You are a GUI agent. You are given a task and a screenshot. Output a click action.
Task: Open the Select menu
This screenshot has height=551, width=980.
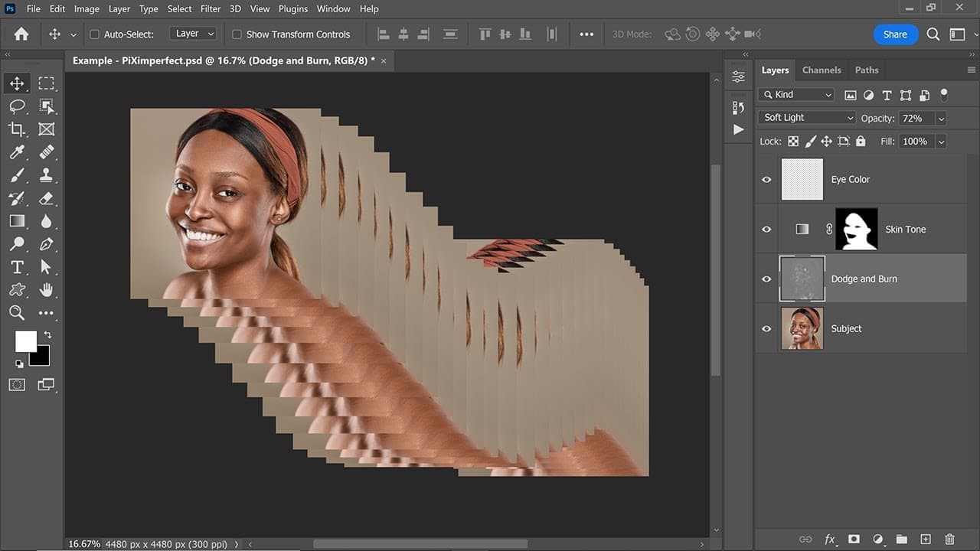point(180,9)
